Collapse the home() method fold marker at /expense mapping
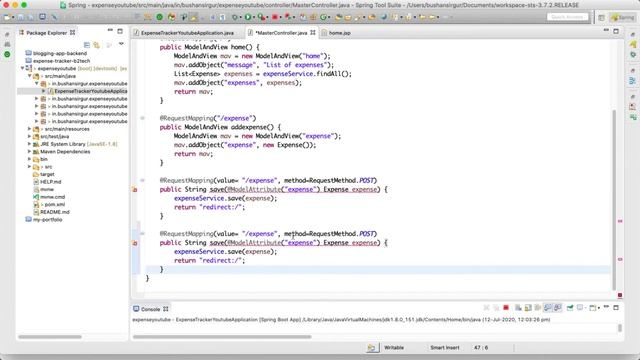The width and height of the screenshot is (640, 360). point(142,118)
